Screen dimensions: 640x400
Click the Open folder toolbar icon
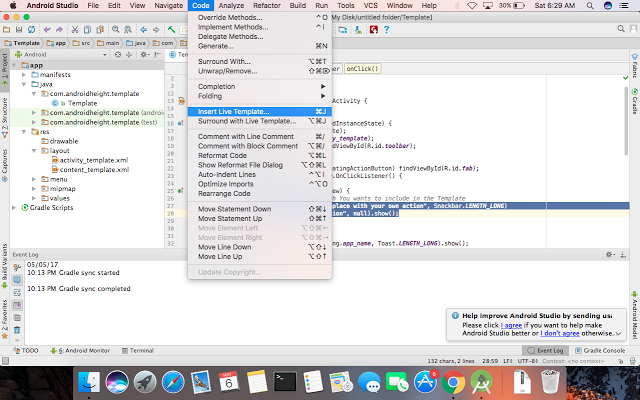coord(6,29)
